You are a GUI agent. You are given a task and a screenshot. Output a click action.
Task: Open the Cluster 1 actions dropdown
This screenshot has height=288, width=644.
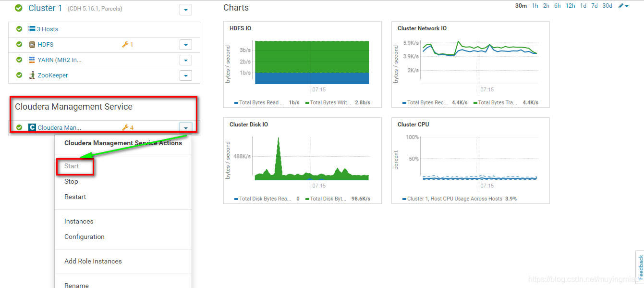click(186, 10)
